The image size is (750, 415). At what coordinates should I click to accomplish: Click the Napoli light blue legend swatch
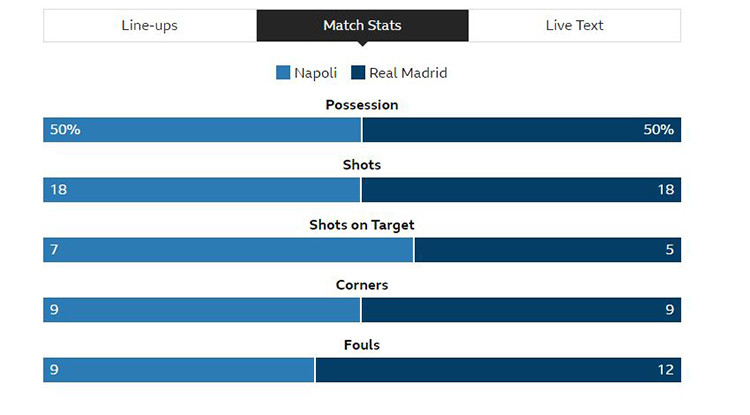pyautogui.click(x=283, y=73)
